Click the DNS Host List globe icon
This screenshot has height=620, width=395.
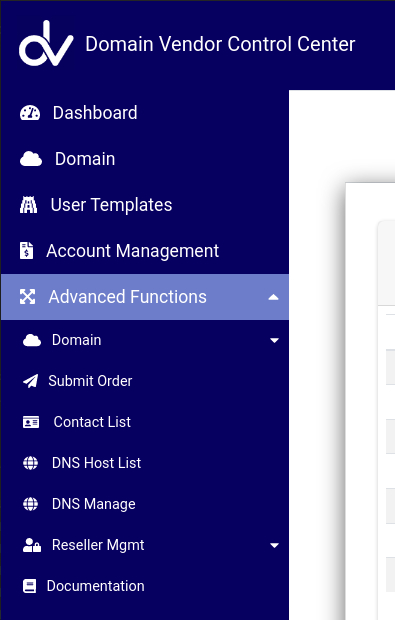[x=30, y=463]
